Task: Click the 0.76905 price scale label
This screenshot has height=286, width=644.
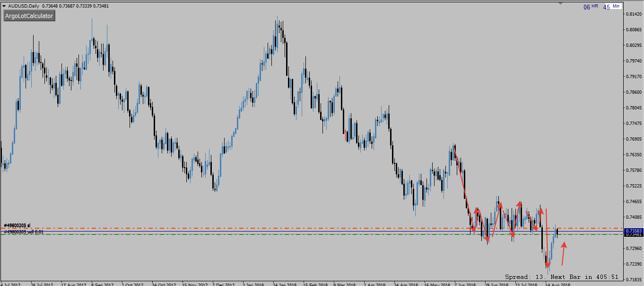Action: 634,139
